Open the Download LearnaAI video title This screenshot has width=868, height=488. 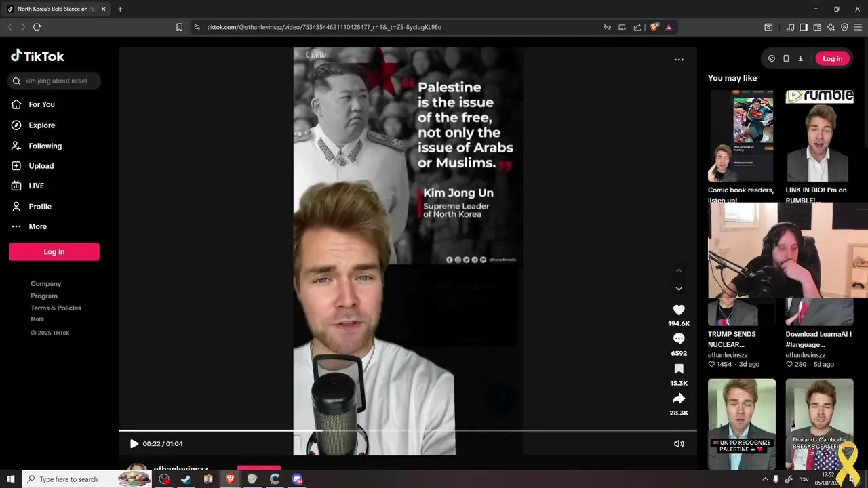818,340
